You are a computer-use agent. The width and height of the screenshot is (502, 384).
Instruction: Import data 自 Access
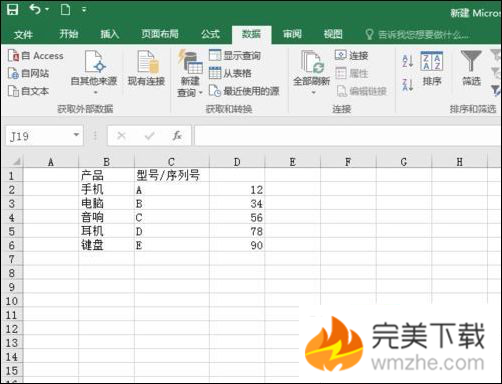point(36,56)
